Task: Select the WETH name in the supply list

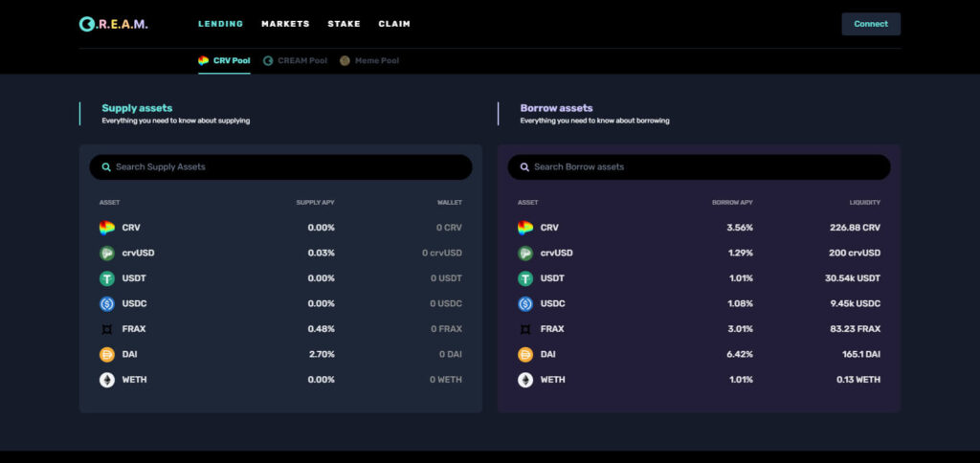Action: pyautogui.click(x=134, y=379)
